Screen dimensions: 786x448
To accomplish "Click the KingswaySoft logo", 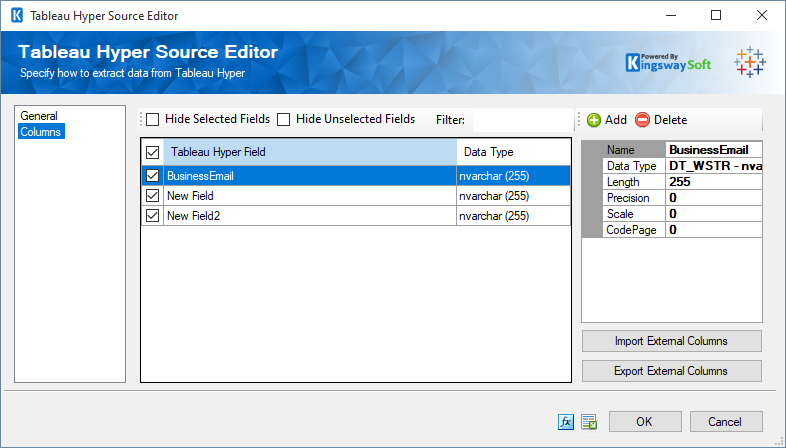I will [668, 63].
